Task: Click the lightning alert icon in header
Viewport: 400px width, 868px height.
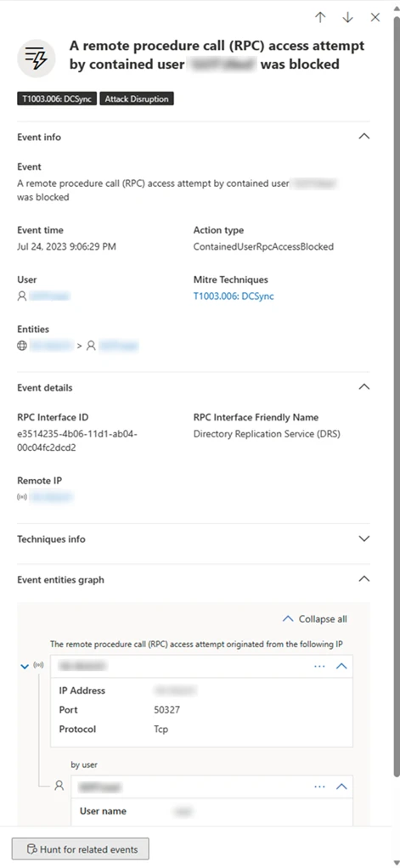Action: 37,58
